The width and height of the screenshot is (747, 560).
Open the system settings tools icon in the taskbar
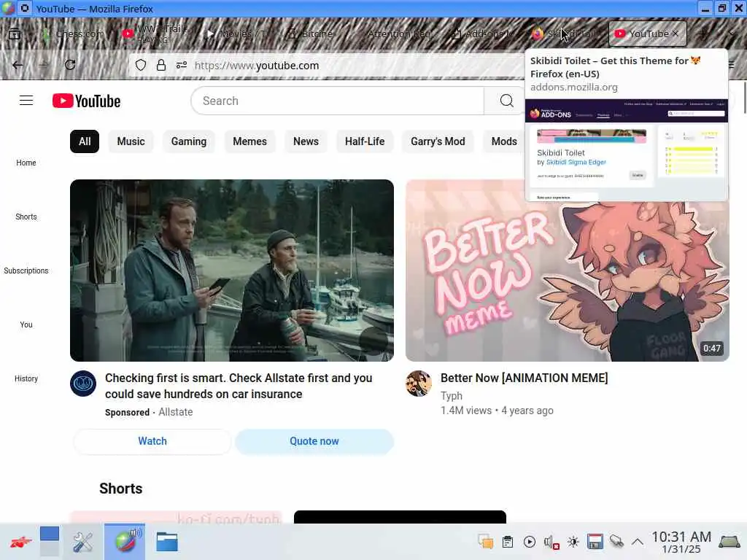(x=83, y=542)
